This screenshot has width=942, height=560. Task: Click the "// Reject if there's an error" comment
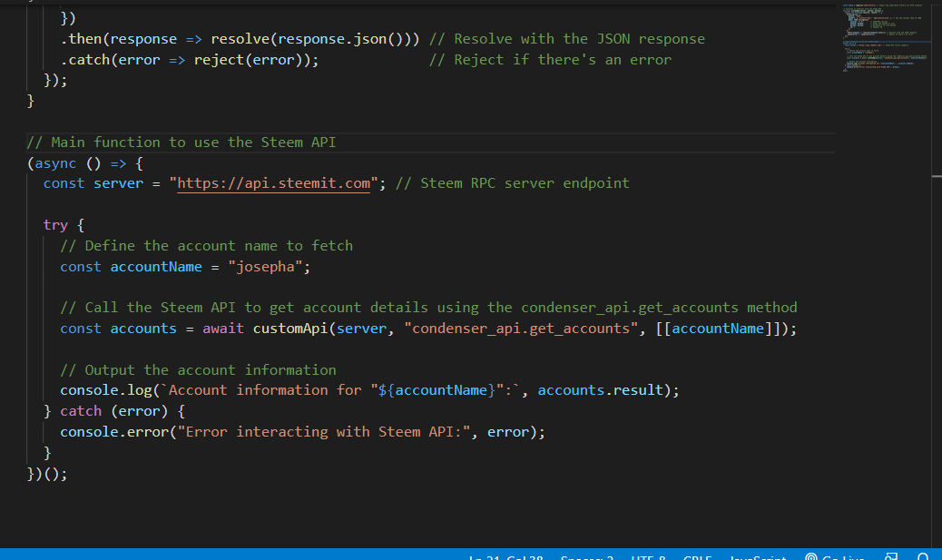550,60
